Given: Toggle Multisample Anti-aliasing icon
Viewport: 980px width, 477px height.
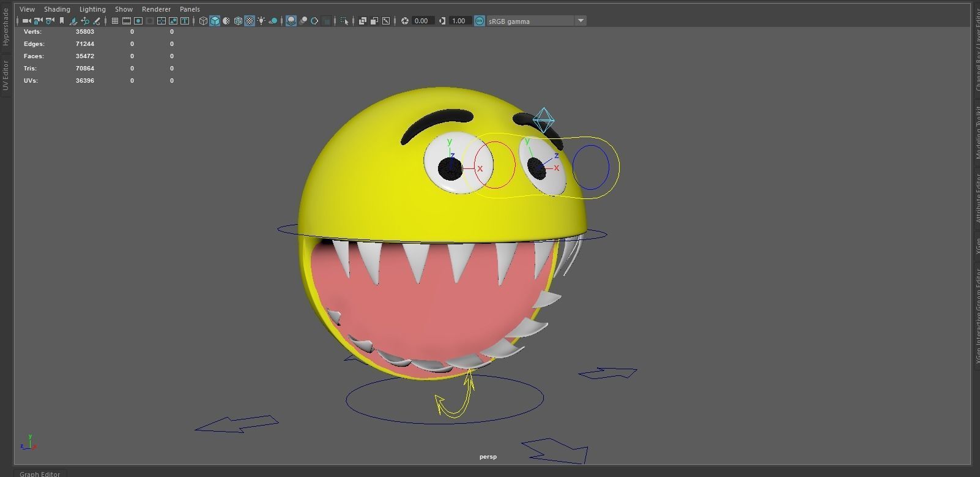Looking at the screenshot, I should coord(314,21).
